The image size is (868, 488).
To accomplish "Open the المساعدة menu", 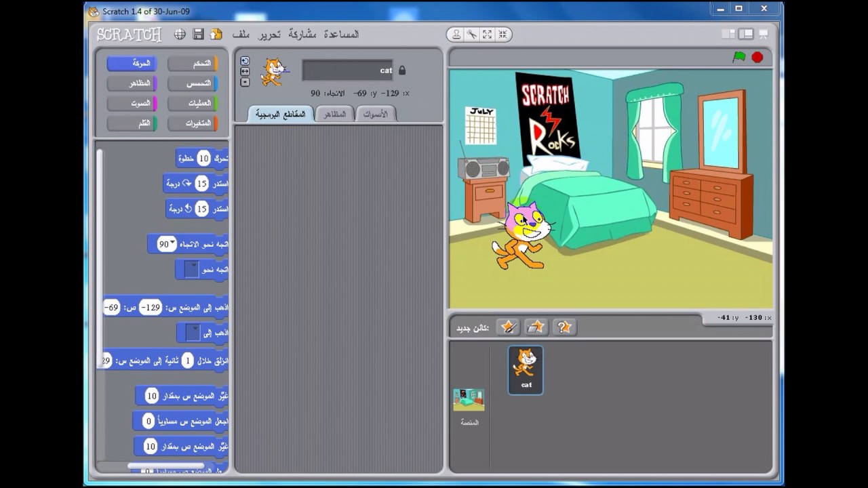I will click(x=341, y=34).
